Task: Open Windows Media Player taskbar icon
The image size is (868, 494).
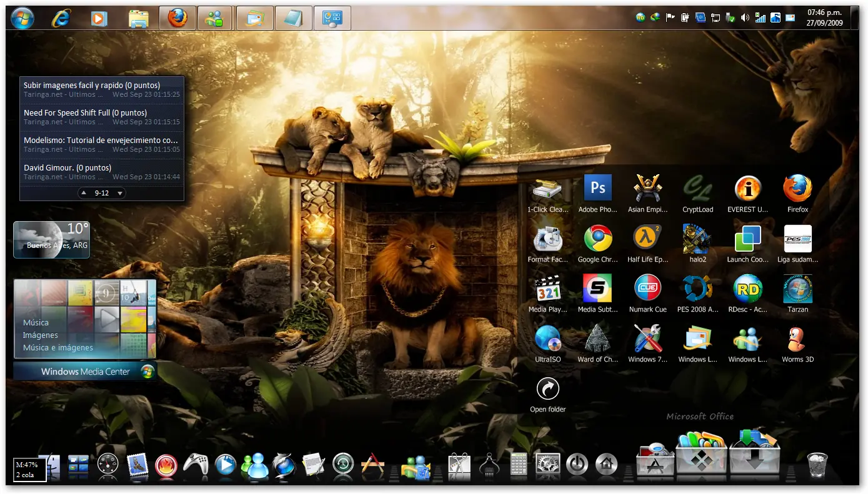Action: (x=99, y=19)
